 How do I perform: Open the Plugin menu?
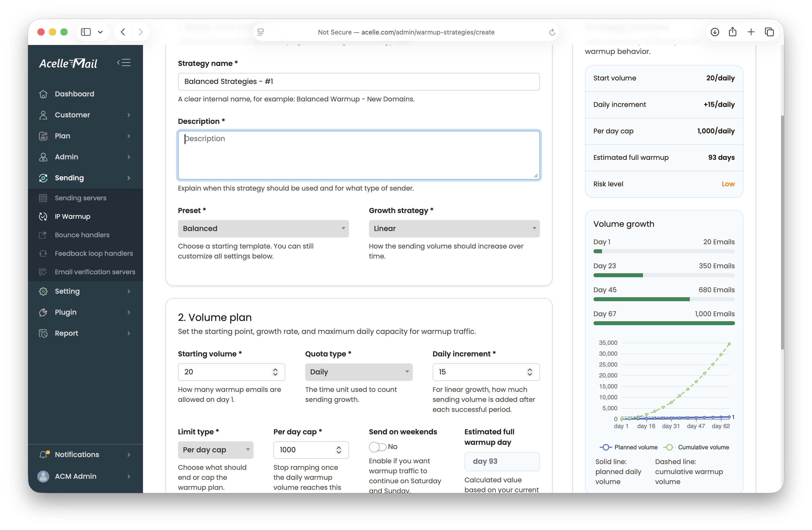[x=86, y=312]
